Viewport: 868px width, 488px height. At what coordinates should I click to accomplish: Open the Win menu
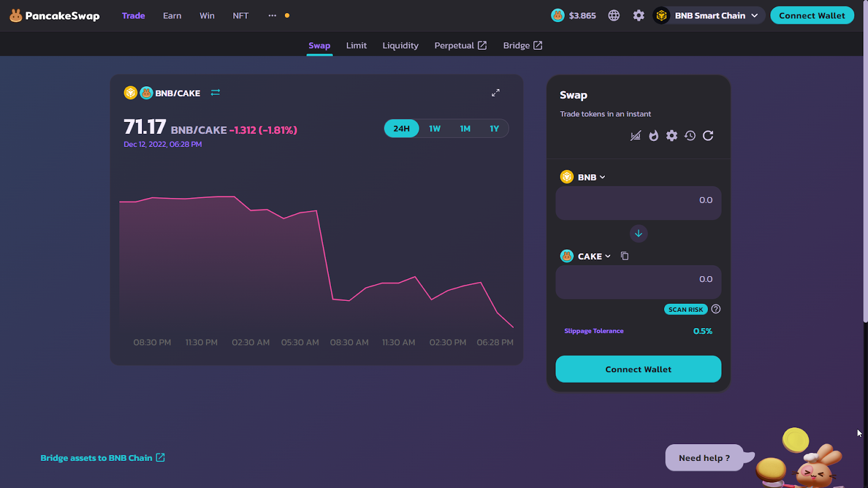coord(207,16)
